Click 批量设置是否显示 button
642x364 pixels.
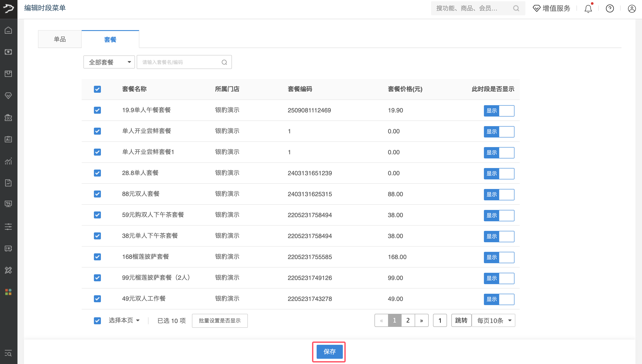tap(220, 321)
